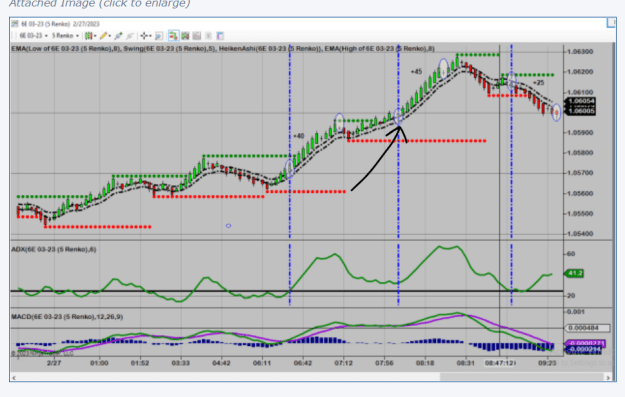Open the chart style candlestick menu
The width and height of the screenshot is (625, 397).
(90, 36)
